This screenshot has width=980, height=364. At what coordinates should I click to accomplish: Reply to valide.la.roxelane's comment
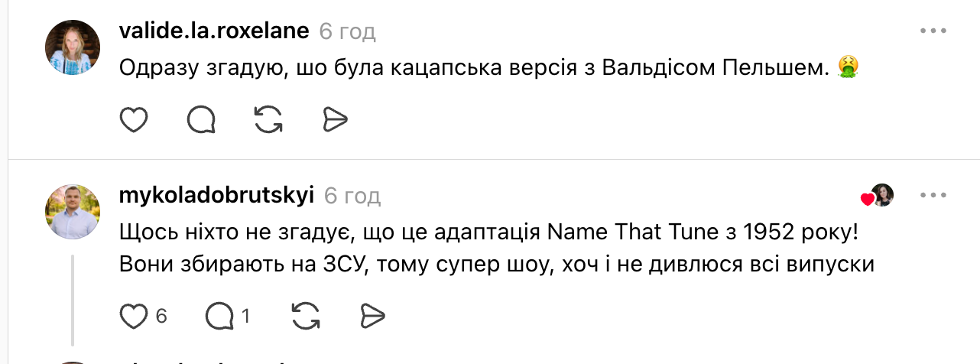[201, 119]
